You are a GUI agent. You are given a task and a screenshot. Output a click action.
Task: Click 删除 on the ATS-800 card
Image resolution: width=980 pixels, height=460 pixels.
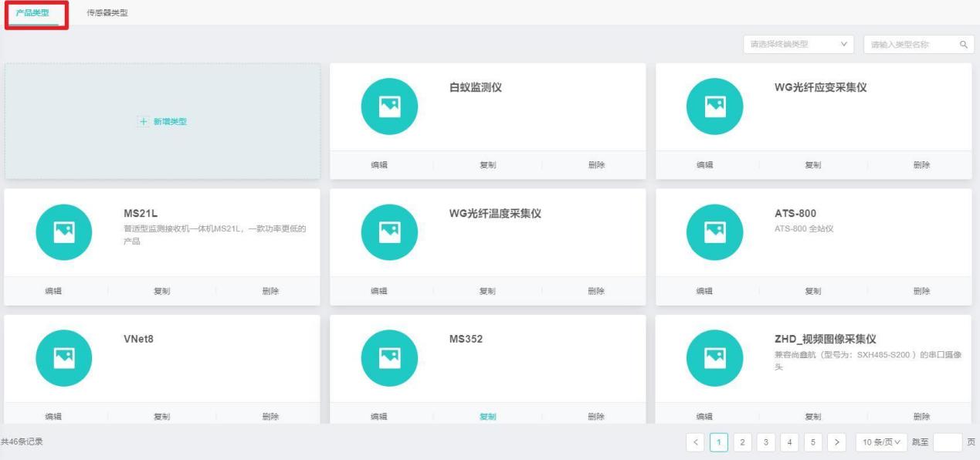coord(921,291)
